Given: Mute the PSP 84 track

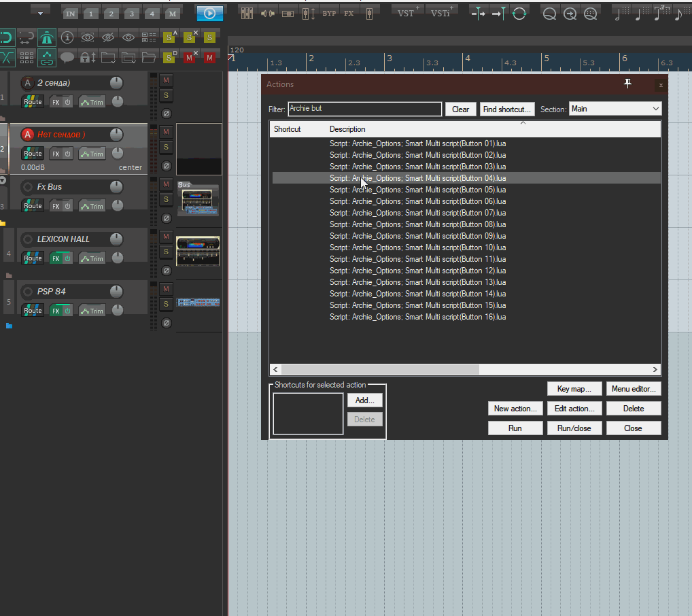Looking at the screenshot, I should (x=166, y=289).
